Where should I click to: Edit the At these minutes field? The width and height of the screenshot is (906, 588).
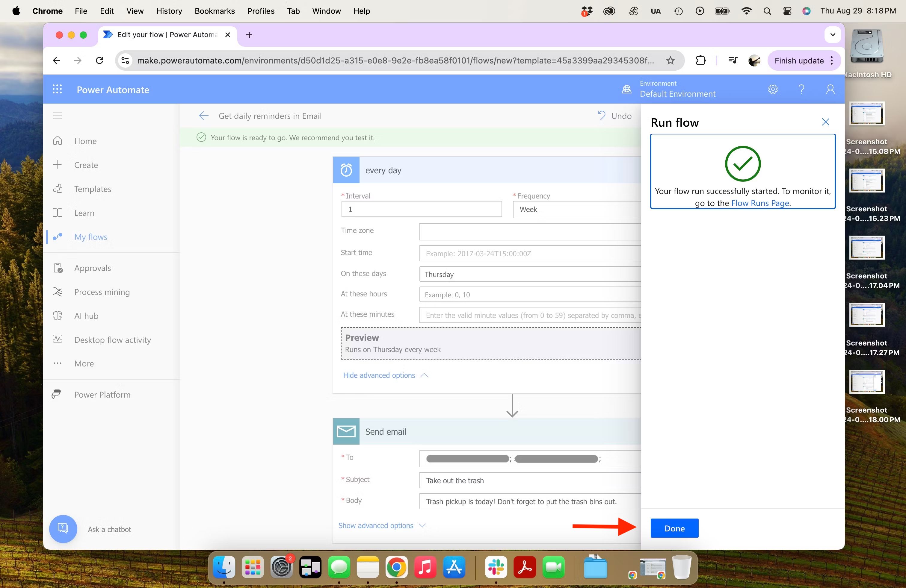[x=530, y=315]
